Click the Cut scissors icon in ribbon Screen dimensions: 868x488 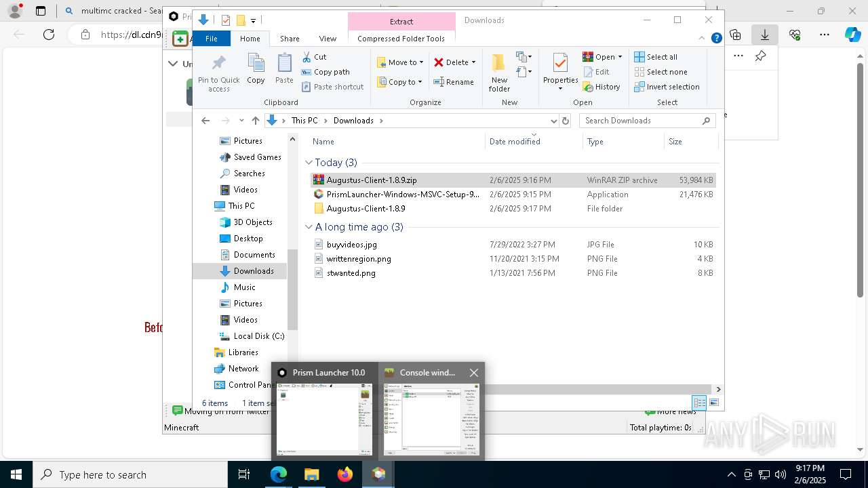click(x=307, y=57)
